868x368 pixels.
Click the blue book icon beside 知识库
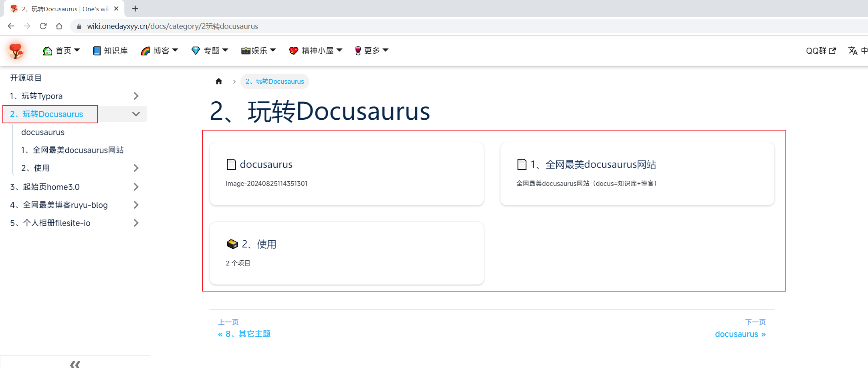pos(97,51)
